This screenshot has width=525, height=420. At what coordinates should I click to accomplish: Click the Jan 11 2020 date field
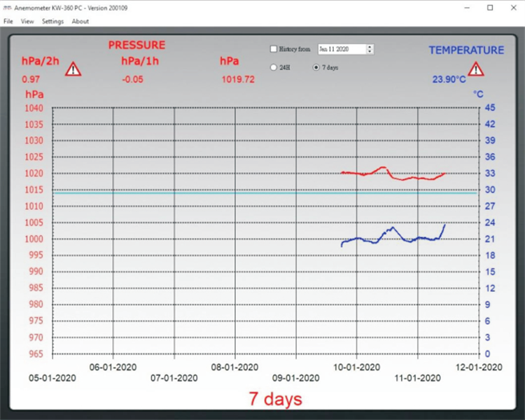pos(341,49)
